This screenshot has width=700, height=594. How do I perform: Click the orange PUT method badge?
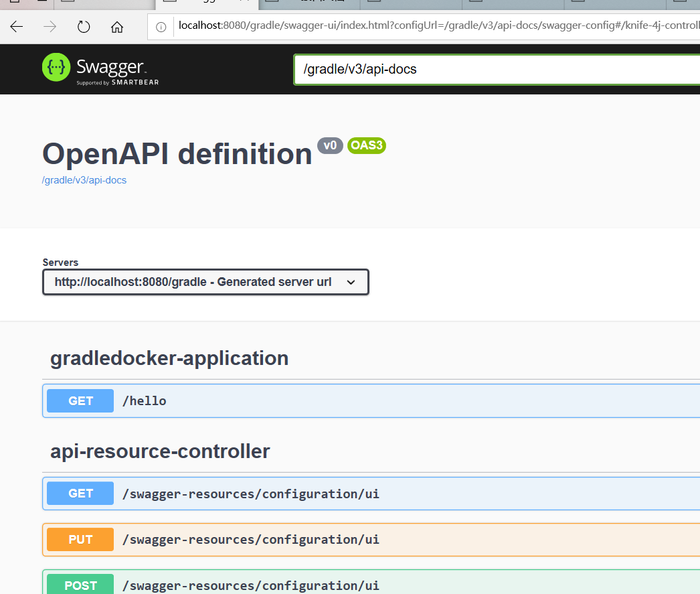pos(80,540)
